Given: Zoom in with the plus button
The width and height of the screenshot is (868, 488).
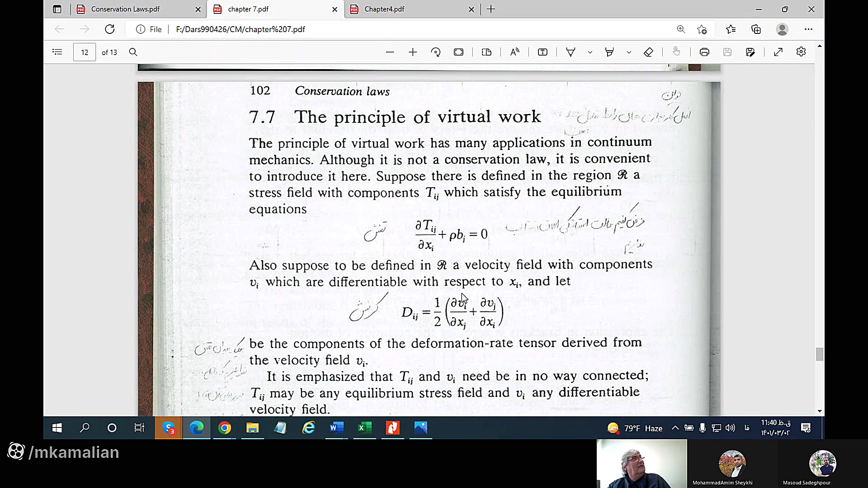Looking at the screenshot, I should (413, 52).
